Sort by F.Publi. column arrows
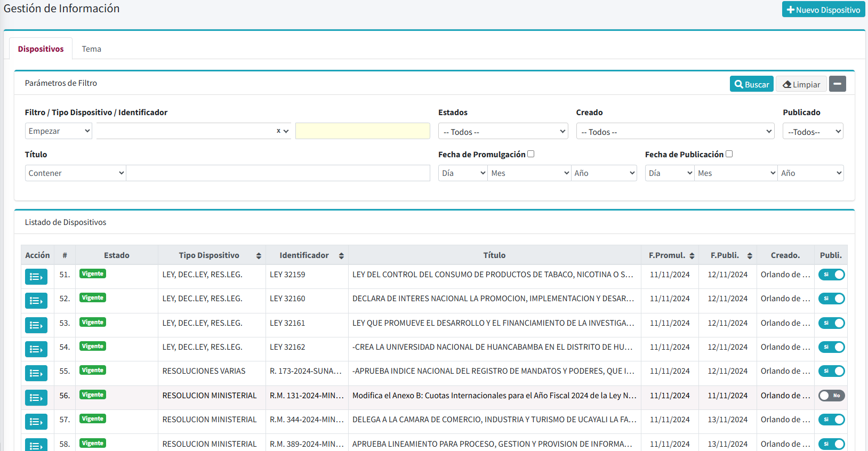 click(750, 256)
